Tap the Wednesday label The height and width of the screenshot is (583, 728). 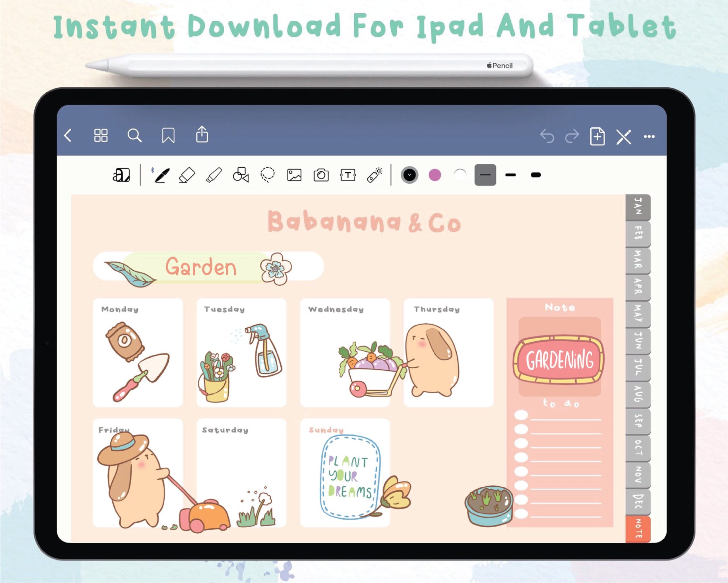tap(336, 309)
